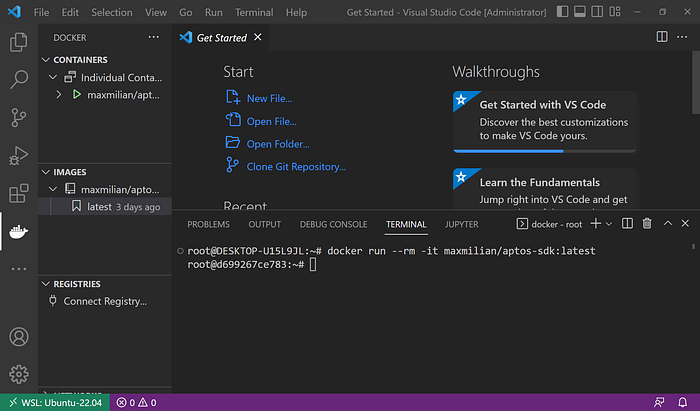Image resolution: width=700 pixels, height=411 pixels.
Task: Kill terminal with trash icon
Action: 647,224
